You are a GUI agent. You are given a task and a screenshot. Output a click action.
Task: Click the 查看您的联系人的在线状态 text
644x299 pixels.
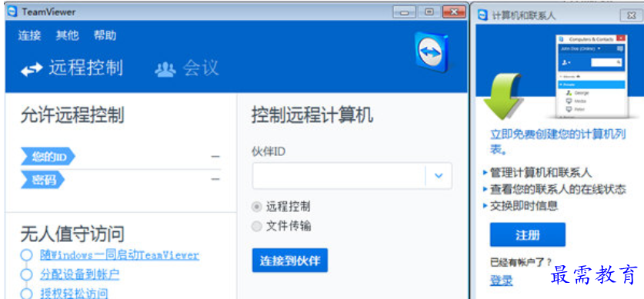(x=558, y=189)
